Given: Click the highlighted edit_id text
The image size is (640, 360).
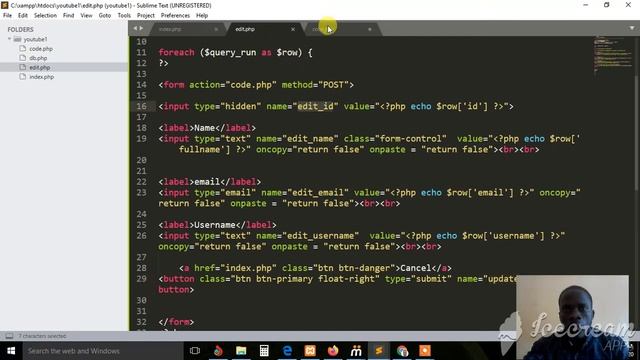Looking at the screenshot, I should click(x=315, y=106).
